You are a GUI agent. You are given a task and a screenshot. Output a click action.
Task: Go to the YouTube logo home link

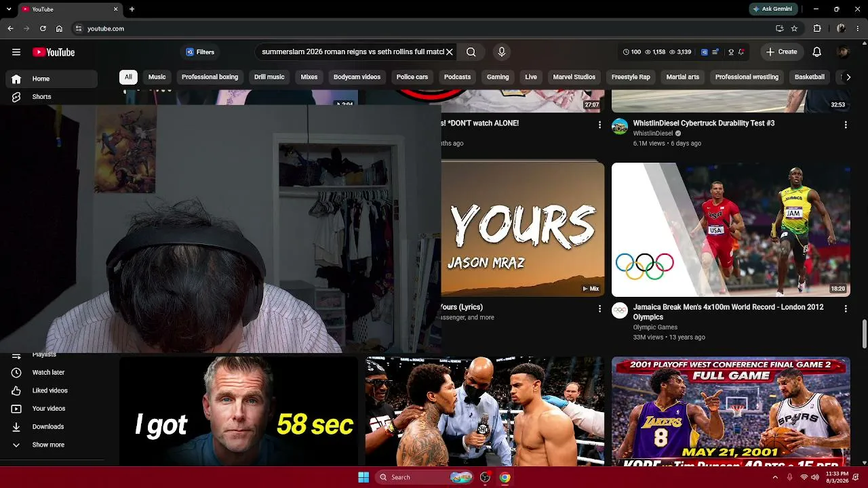(54, 52)
